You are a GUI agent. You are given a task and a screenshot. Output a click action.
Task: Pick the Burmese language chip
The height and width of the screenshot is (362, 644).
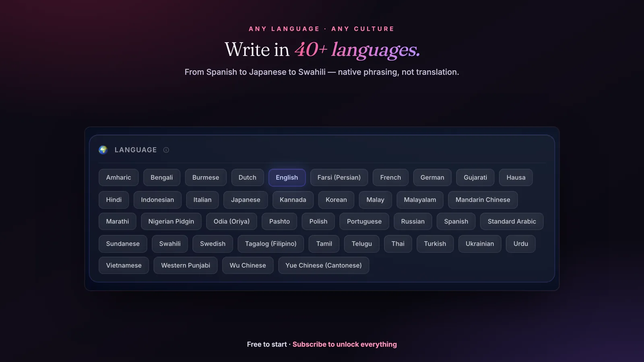(x=206, y=177)
